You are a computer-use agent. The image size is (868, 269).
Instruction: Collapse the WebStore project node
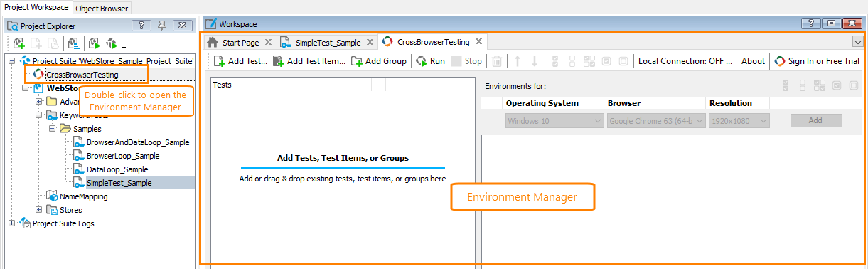[x=26, y=88]
